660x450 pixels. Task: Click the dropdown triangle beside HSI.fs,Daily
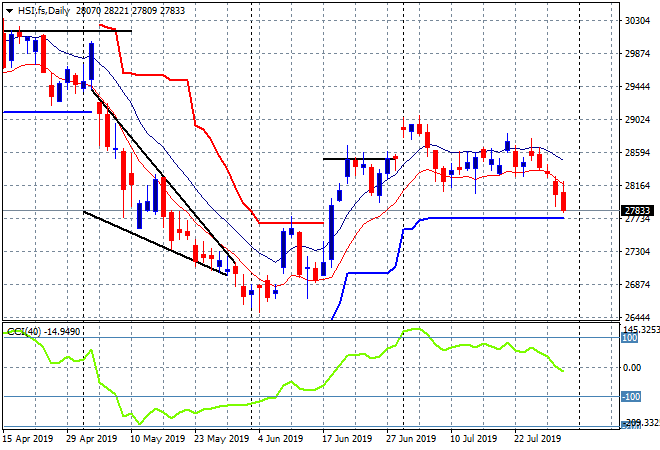pyautogui.click(x=9, y=8)
